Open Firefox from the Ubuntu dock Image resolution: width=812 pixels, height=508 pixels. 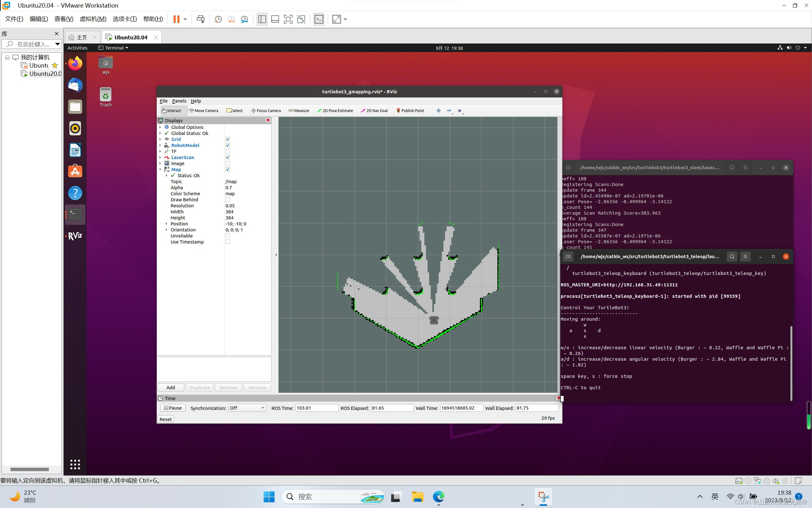pos(75,63)
